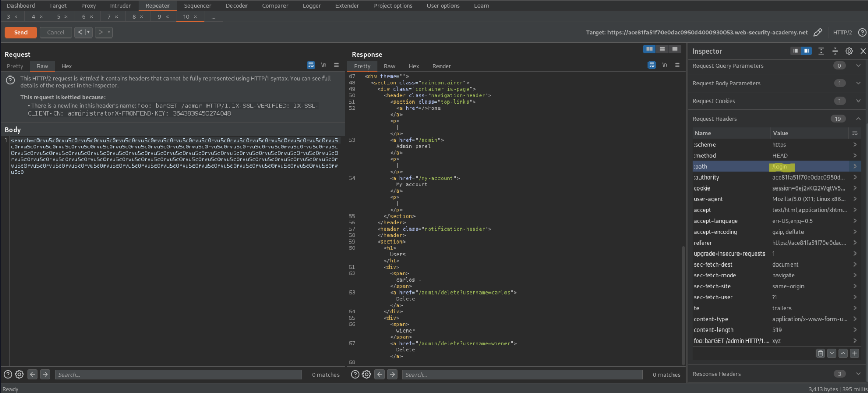Move the selected header up
This screenshot has width=868, height=393.
[843, 353]
